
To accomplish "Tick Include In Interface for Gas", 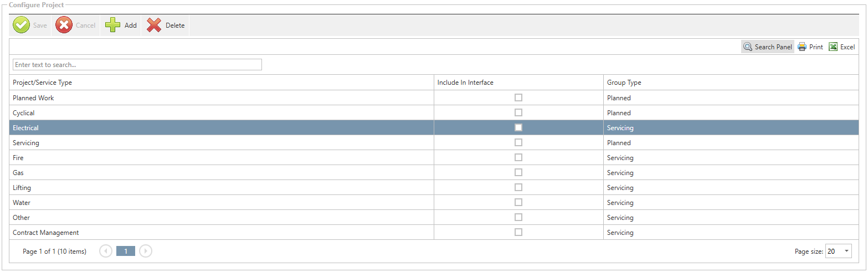I will [x=518, y=172].
